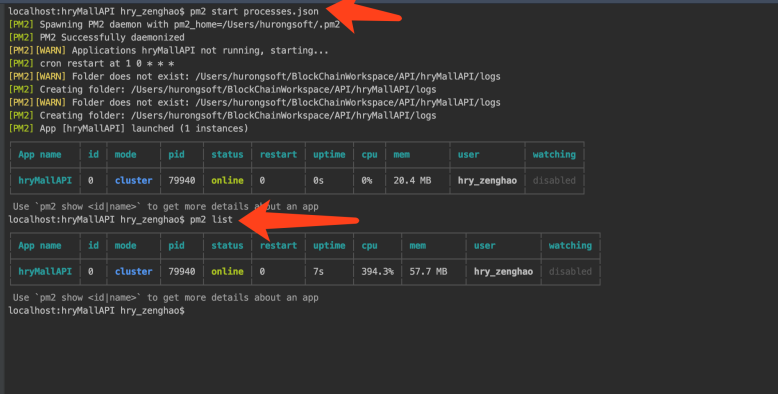This screenshot has width=778, height=394.
Task: Click the '0s' uptime value
Action: [318, 181]
